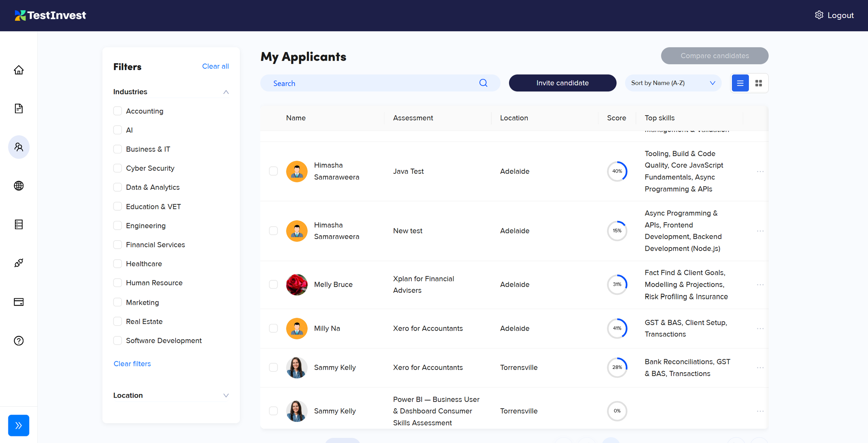Image resolution: width=868 pixels, height=443 pixels.
Task: Click the 40% score ring
Action: click(617, 171)
